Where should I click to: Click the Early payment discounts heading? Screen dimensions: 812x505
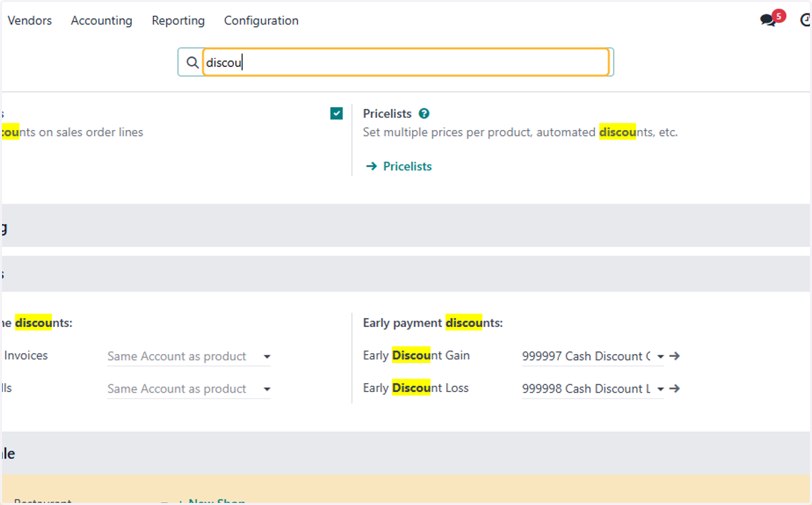tap(433, 323)
